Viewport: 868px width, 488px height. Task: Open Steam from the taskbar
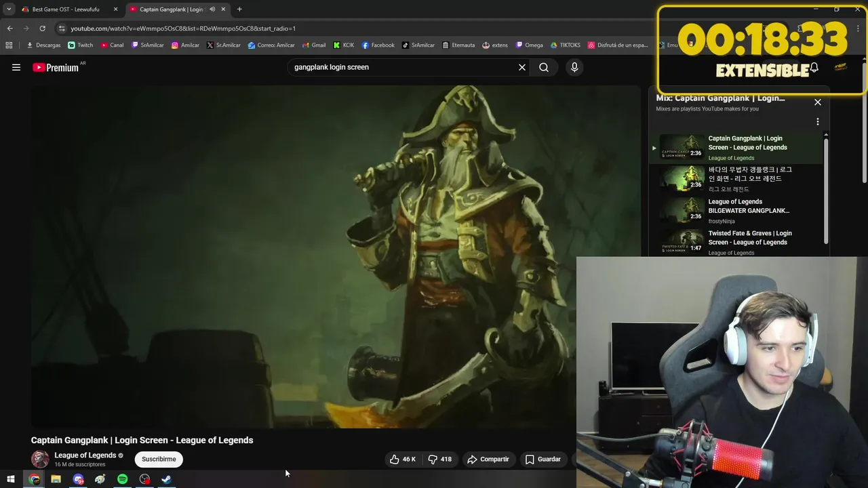click(167, 479)
